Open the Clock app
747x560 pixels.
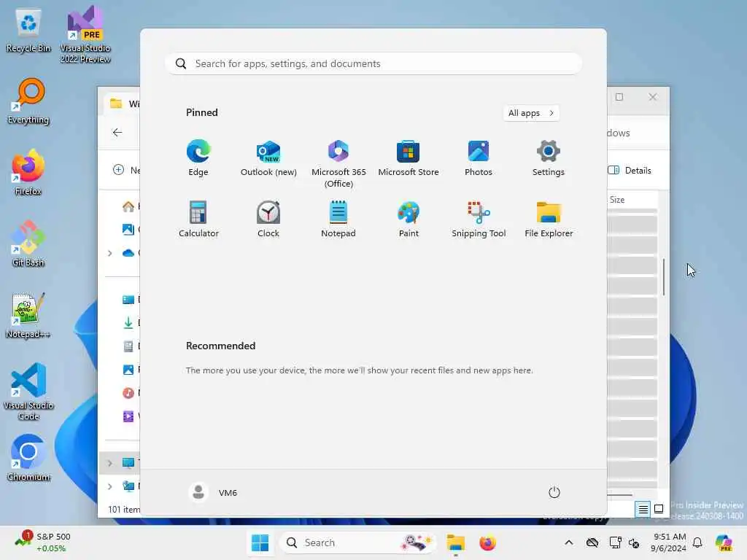pos(268,219)
